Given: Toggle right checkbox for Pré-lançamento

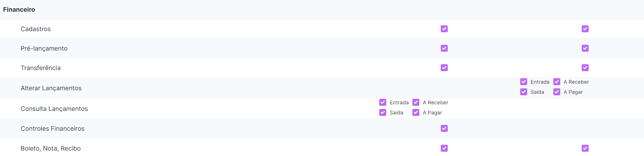Looking at the screenshot, I should (x=585, y=48).
